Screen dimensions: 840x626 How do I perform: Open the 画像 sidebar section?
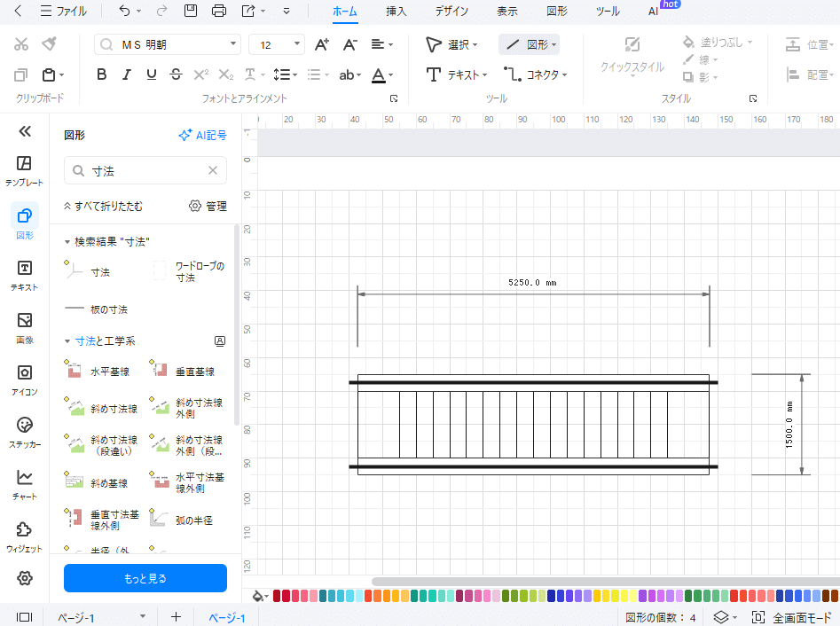(24, 328)
